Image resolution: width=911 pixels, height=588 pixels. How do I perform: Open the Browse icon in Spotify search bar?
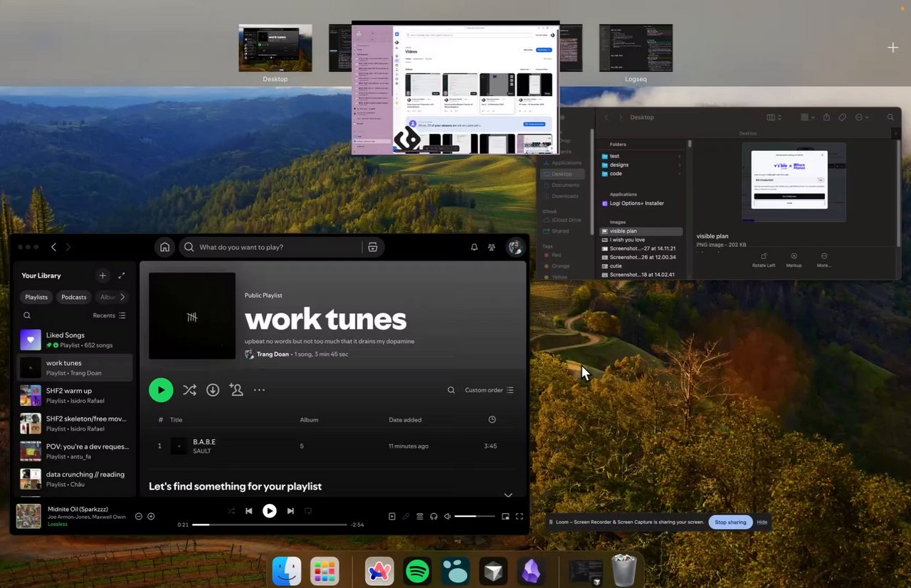(372, 247)
